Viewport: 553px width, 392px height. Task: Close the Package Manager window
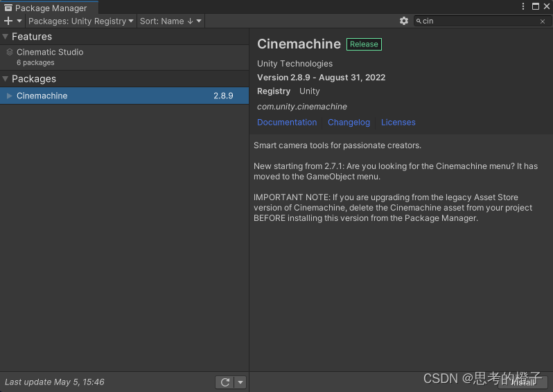point(547,6)
